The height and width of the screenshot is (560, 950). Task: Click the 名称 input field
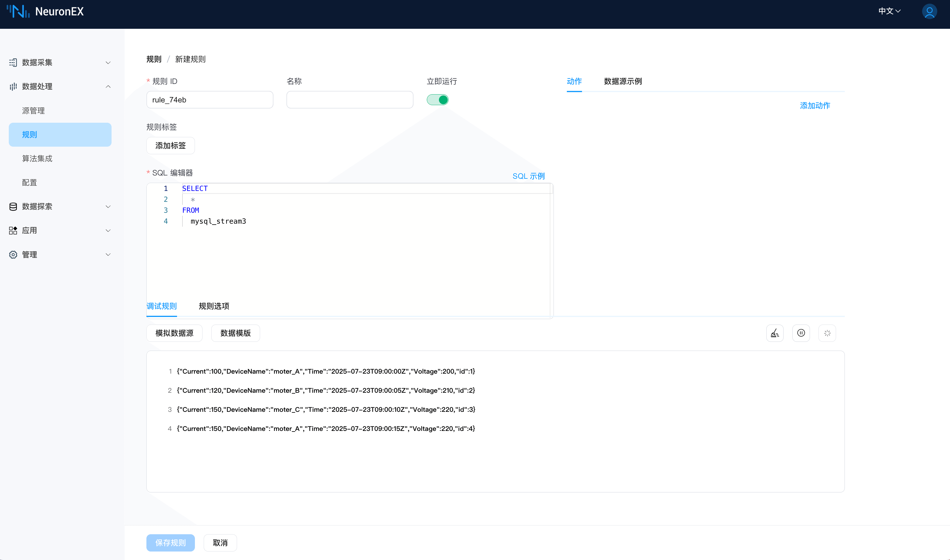(x=350, y=99)
